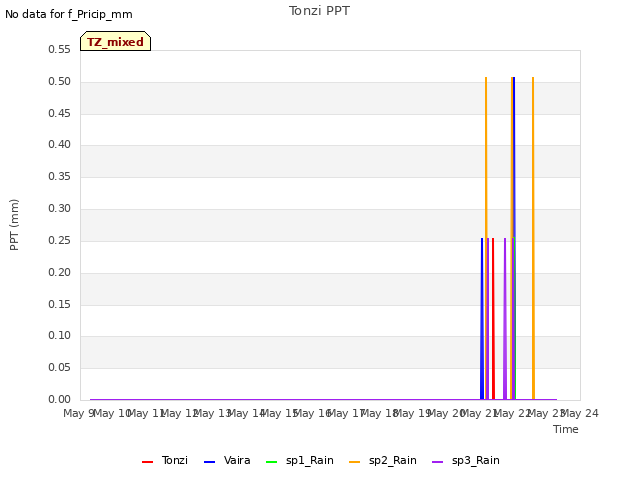Click the 0.55 y-axis tick label

tap(60, 49)
